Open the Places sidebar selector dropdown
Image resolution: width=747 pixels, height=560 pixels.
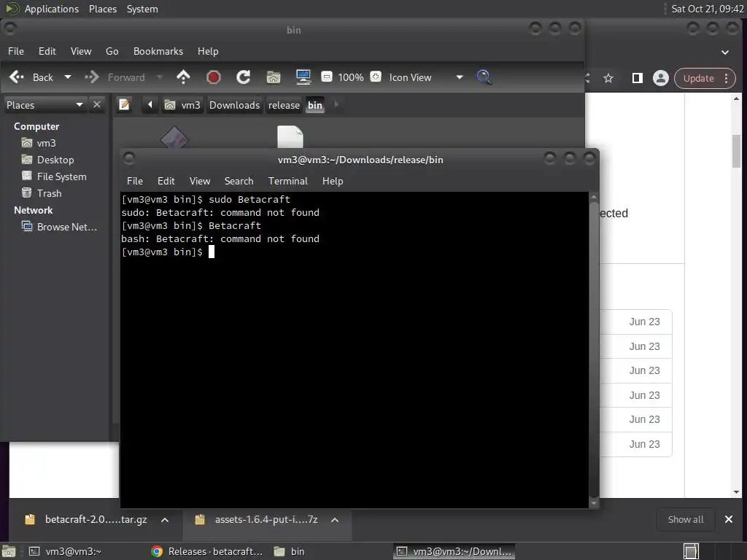pyautogui.click(x=44, y=105)
